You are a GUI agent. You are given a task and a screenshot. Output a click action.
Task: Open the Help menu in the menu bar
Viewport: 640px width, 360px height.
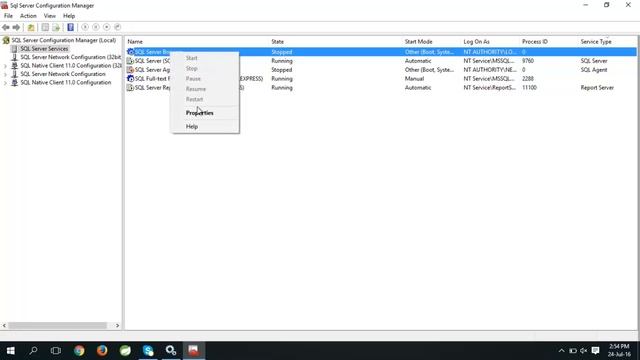pyautogui.click(x=69, y=16)
